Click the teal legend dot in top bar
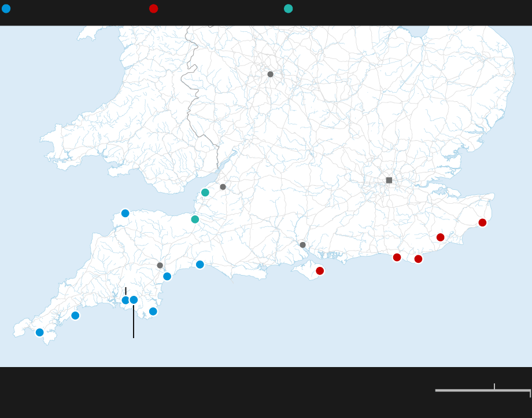532x418 pixels. (288, 9)
